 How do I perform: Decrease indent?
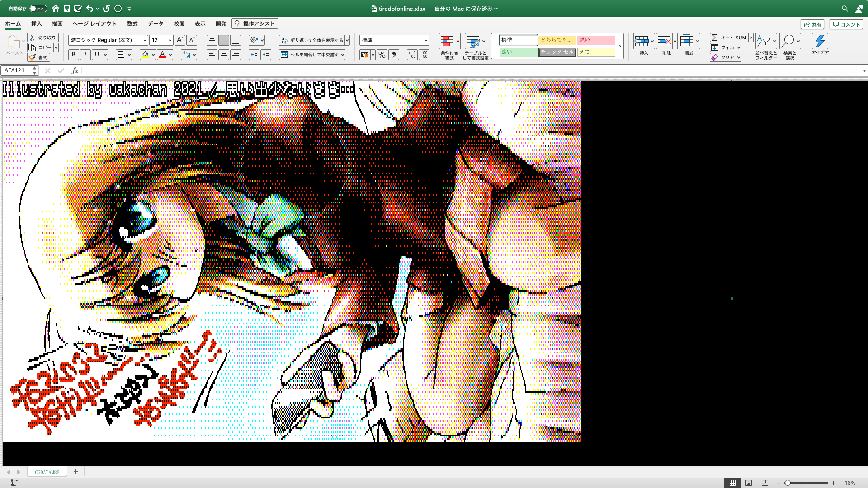(x=254, y=55)
